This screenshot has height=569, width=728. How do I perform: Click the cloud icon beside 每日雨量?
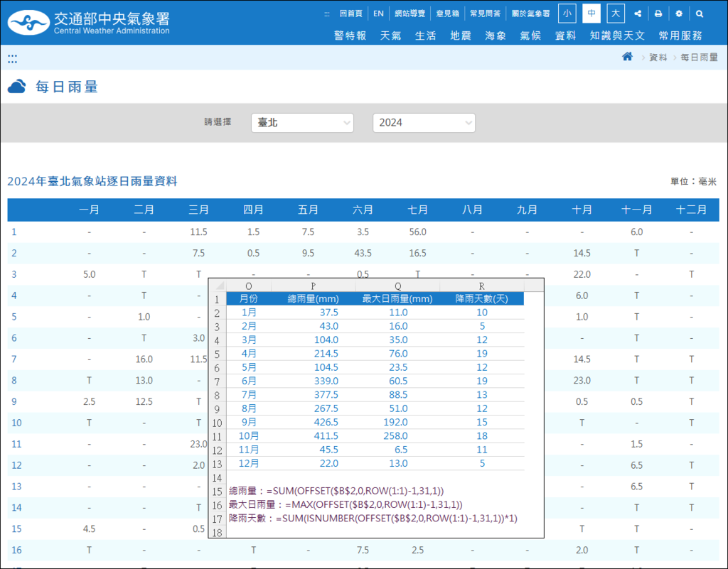point(17,87)
